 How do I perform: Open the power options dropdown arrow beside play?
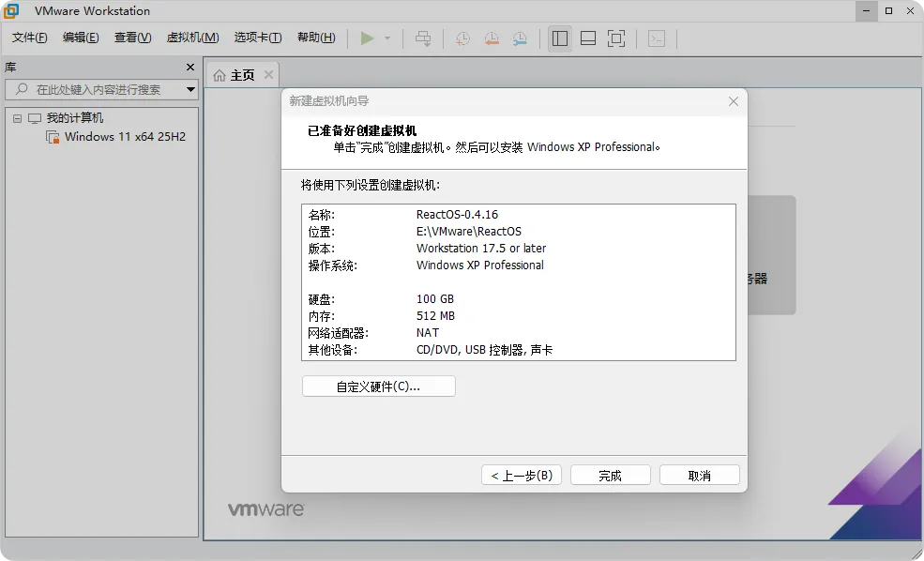[387, 38]
